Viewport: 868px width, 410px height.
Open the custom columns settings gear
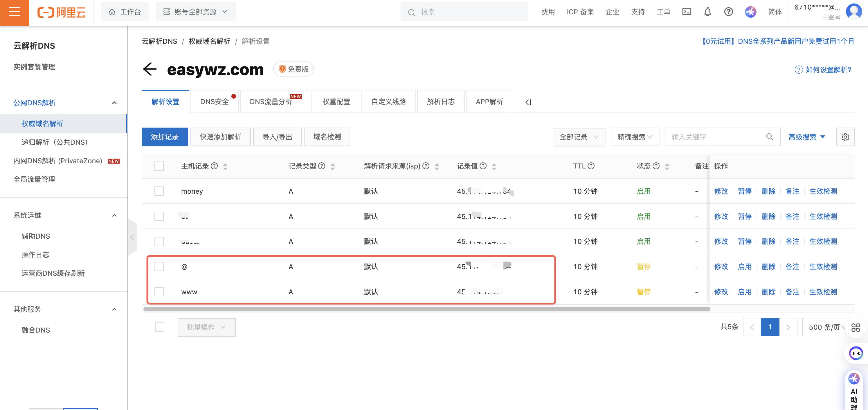(845, 137)
